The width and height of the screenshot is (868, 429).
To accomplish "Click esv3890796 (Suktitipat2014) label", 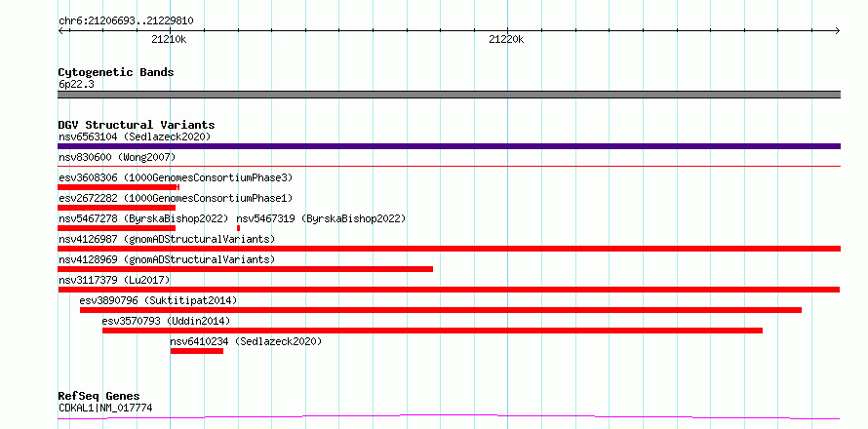I will [x=158, y=300].
